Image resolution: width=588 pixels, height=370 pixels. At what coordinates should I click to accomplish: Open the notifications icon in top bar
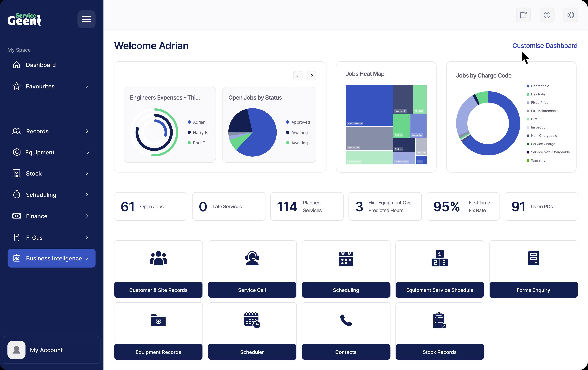(523, 15)
